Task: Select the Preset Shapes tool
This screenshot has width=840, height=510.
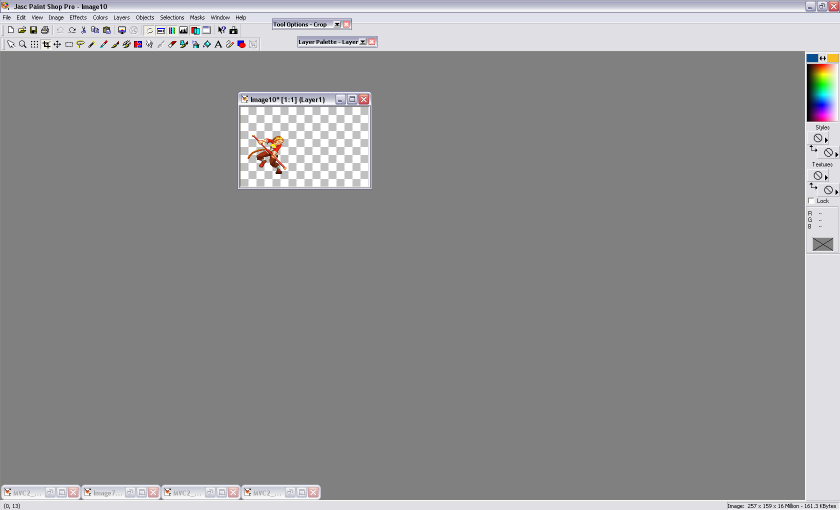Action: pos(241,44)
